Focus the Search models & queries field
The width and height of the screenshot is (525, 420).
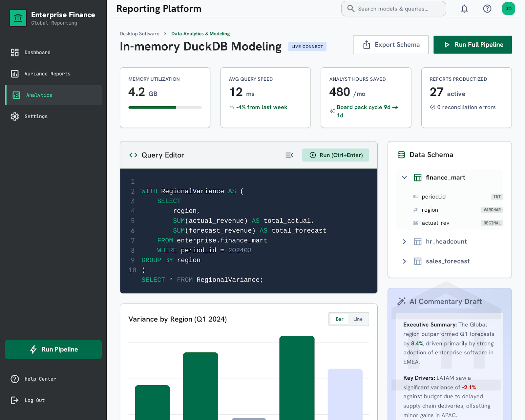(394, 9)
